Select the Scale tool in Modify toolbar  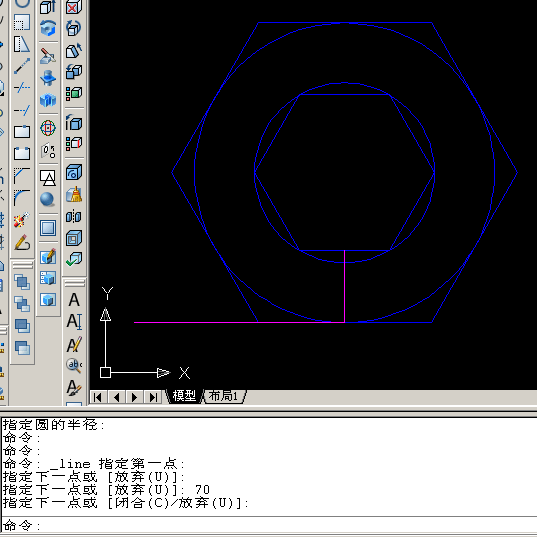coord(22,23)
